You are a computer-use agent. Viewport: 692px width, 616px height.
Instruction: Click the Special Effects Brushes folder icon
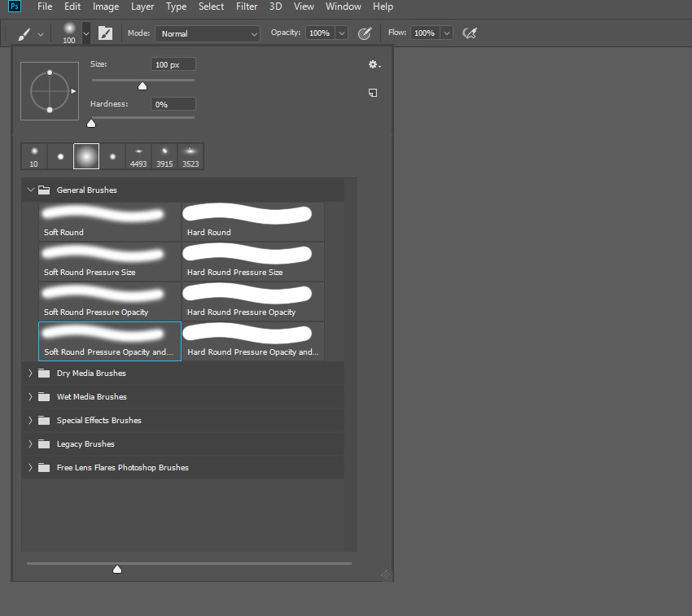(44, 420)
